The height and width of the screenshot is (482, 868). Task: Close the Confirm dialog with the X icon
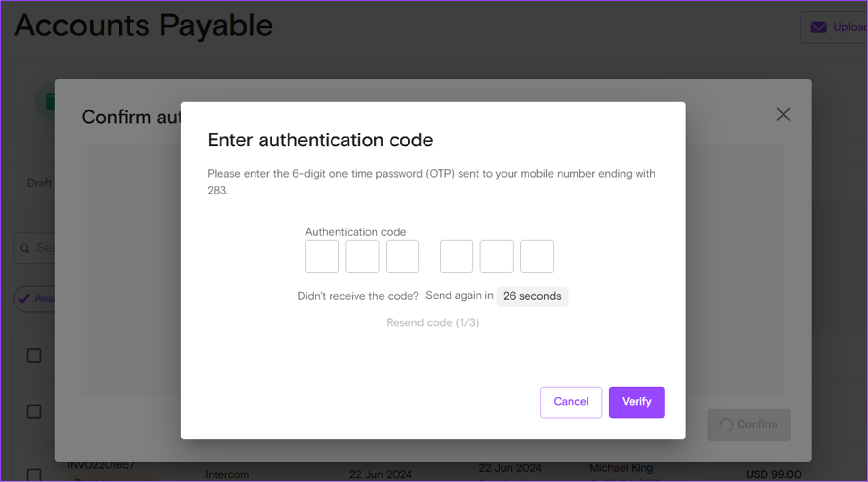[x=783, y=114]
